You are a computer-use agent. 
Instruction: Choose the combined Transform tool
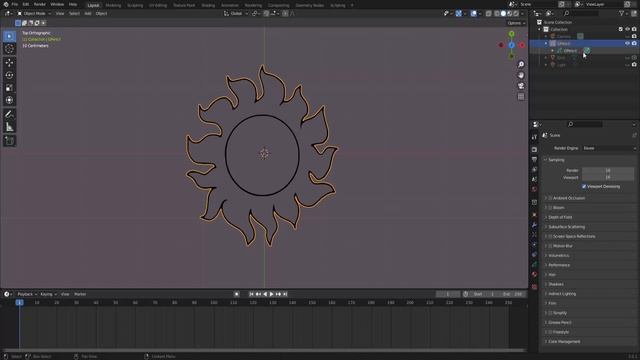click(x=9, y=100)
